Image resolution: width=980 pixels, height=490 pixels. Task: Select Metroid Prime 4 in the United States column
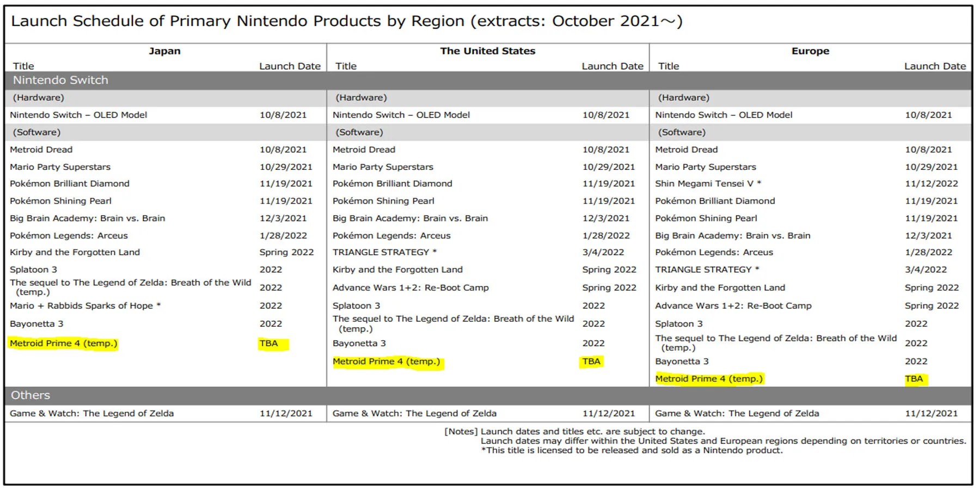pyautogui.click(x=387, y=361)
